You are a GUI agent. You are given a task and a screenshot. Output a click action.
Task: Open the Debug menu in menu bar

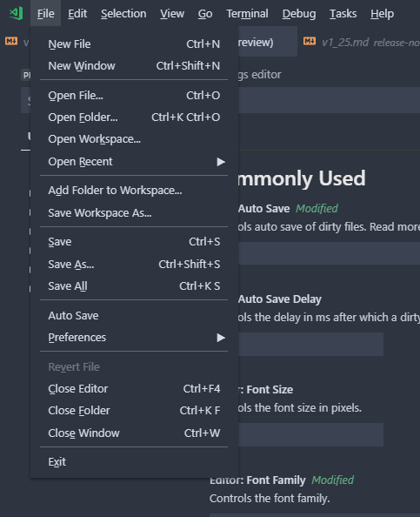tap(299, 14)
